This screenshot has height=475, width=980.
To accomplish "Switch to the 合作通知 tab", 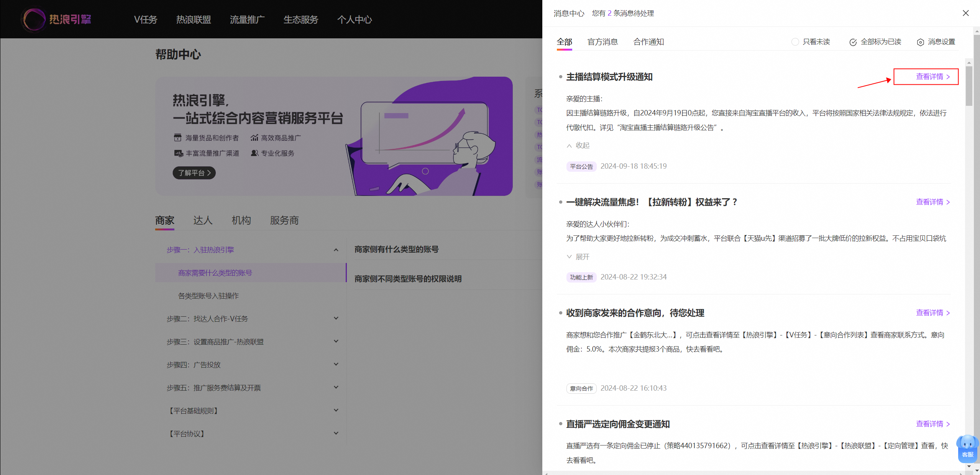I will [x=648, y=42].
